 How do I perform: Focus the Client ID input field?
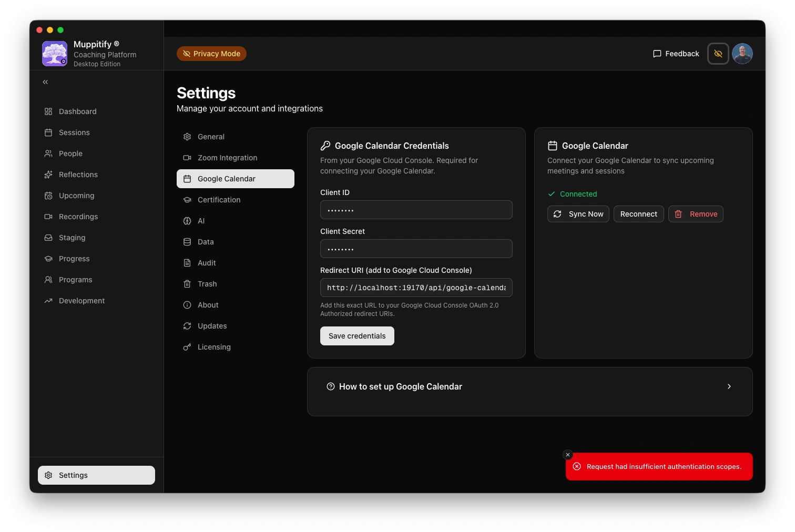[x=416, y=210]
